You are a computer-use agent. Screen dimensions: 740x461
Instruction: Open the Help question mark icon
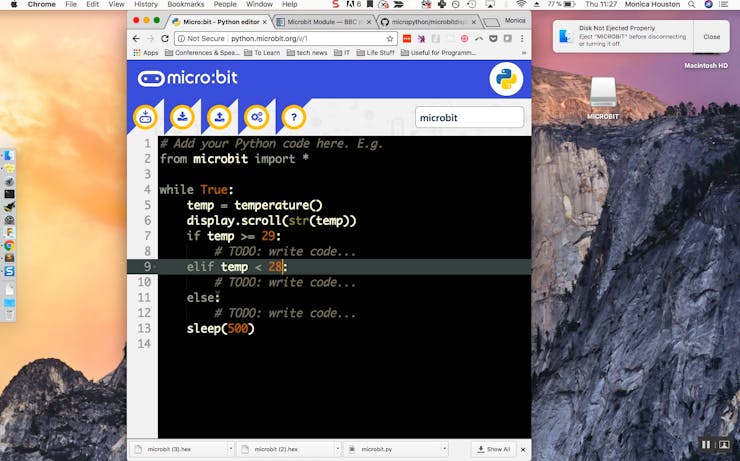pyautogui.click(x=294, y=117)
